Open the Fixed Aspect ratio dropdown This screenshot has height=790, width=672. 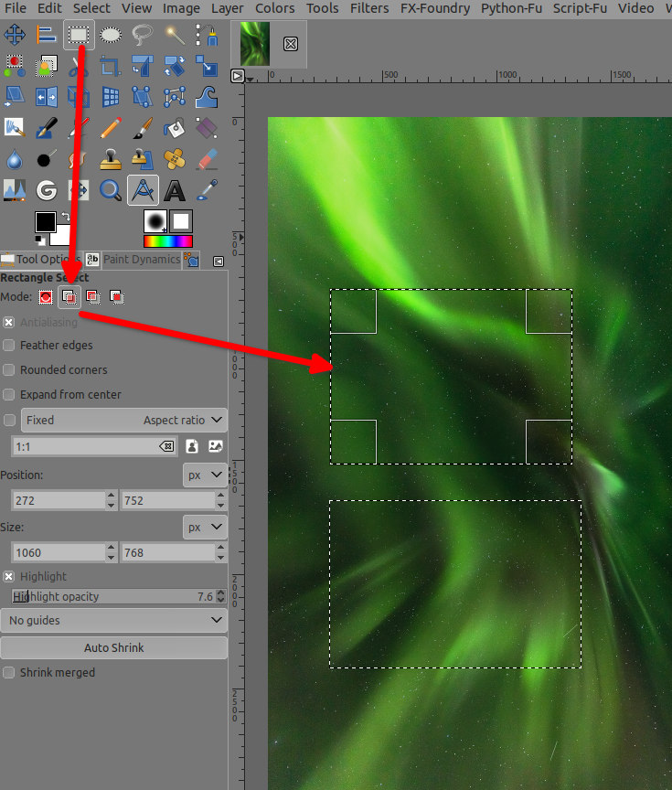point(124,421)
